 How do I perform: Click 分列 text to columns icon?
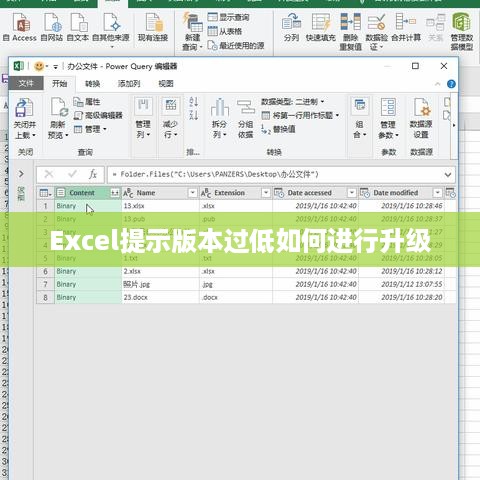click(x=291, y=27)
